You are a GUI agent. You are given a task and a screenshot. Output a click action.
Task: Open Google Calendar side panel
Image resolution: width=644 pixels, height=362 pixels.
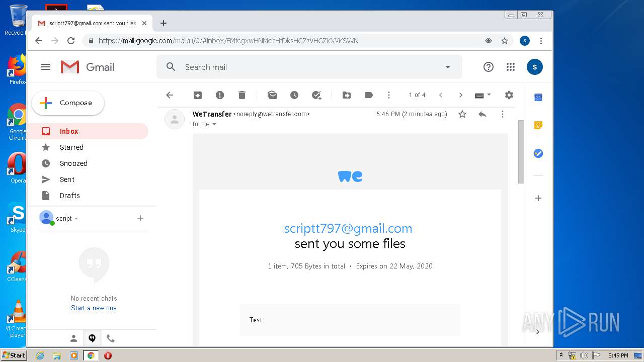[538, 98]
